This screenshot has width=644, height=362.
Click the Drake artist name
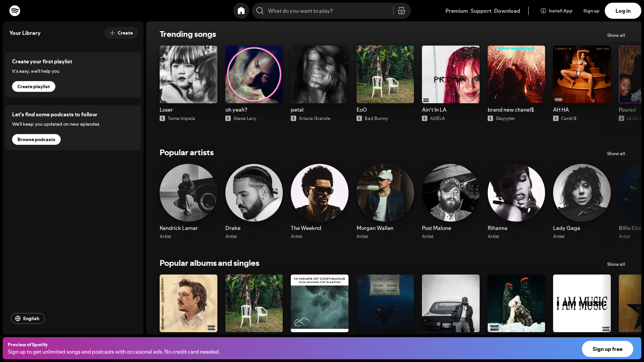click(233, 228)
